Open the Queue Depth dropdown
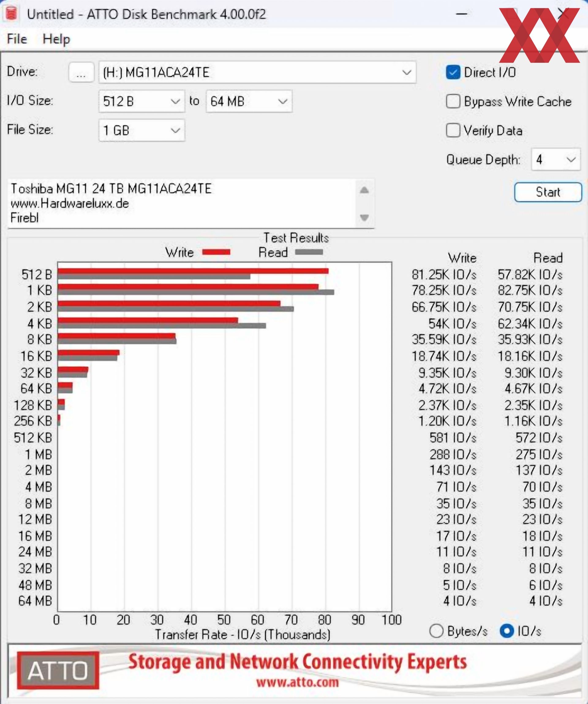 coord(556,160)
